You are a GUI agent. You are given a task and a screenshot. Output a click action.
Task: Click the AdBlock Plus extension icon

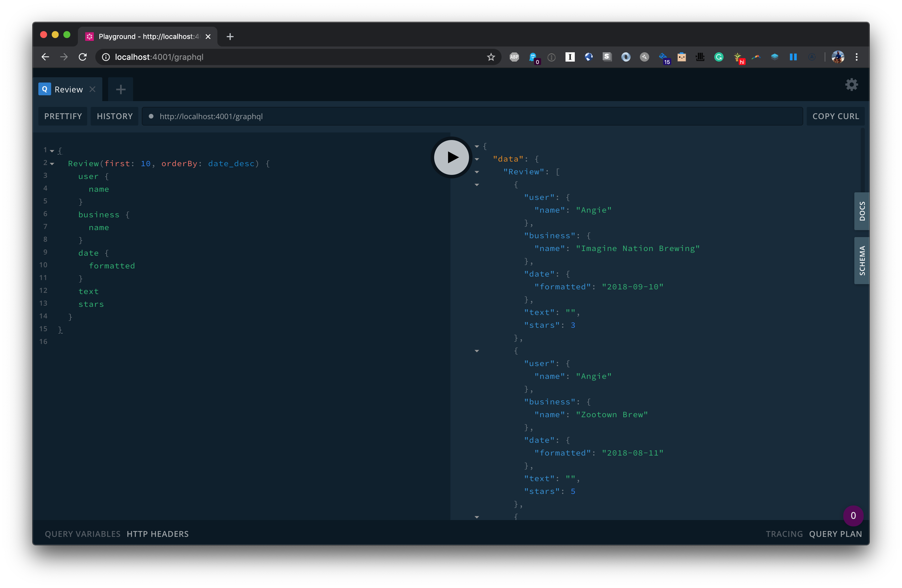(514, 57)
